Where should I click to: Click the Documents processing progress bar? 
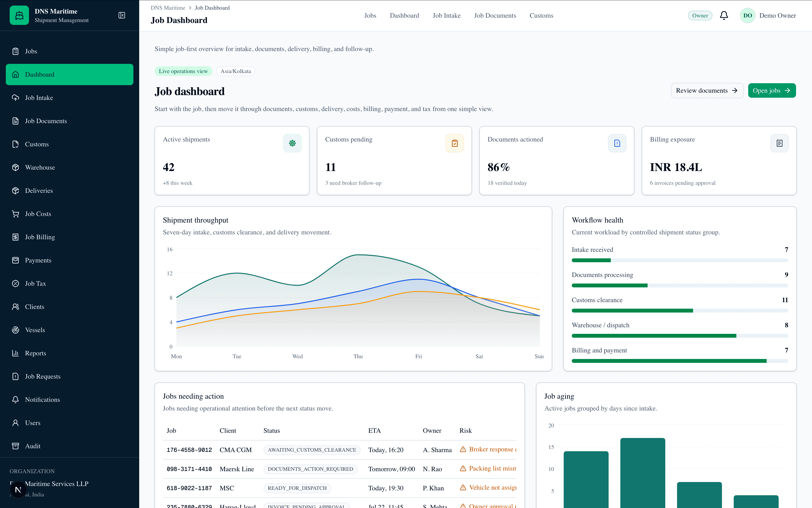(680, 286)
